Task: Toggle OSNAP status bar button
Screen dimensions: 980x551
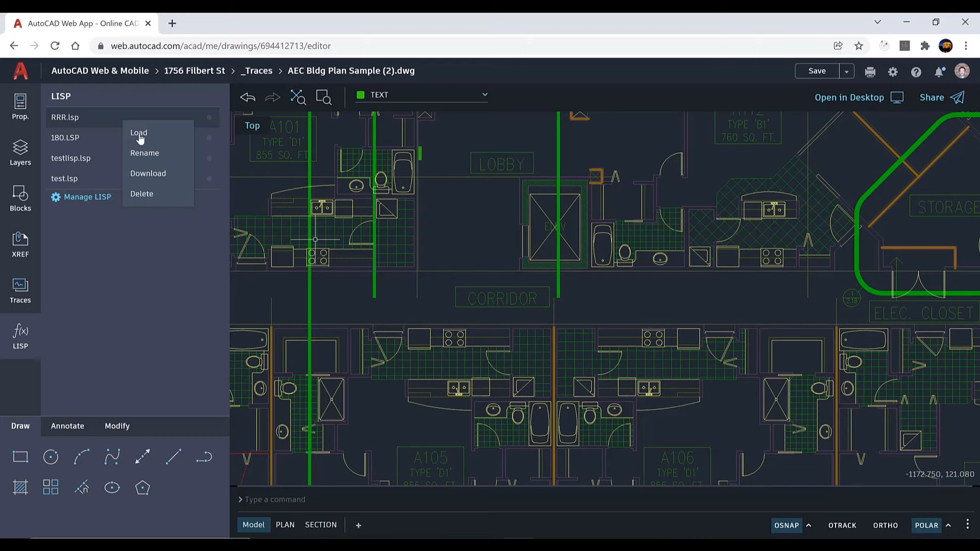Action: [x=787, y=525]
